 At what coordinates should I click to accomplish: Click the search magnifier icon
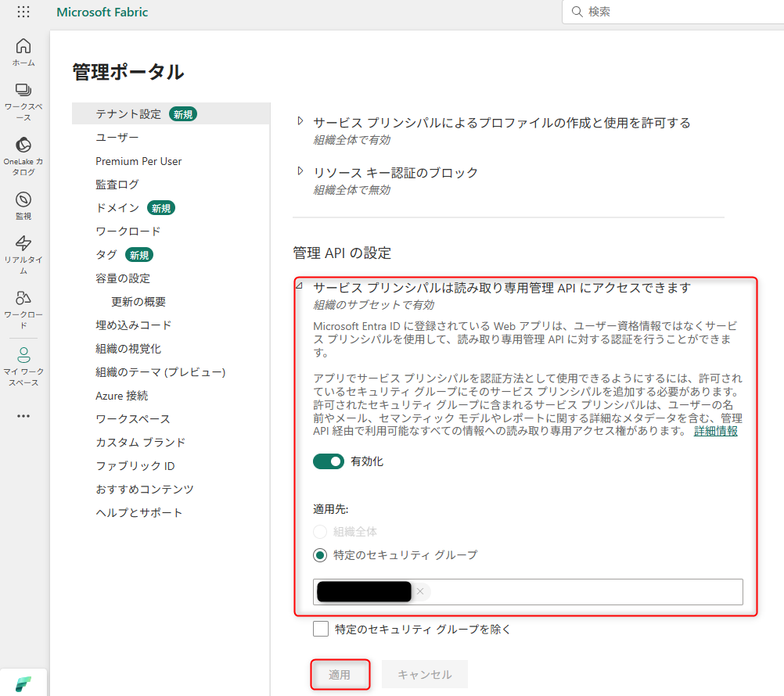[x=577, y=12]
